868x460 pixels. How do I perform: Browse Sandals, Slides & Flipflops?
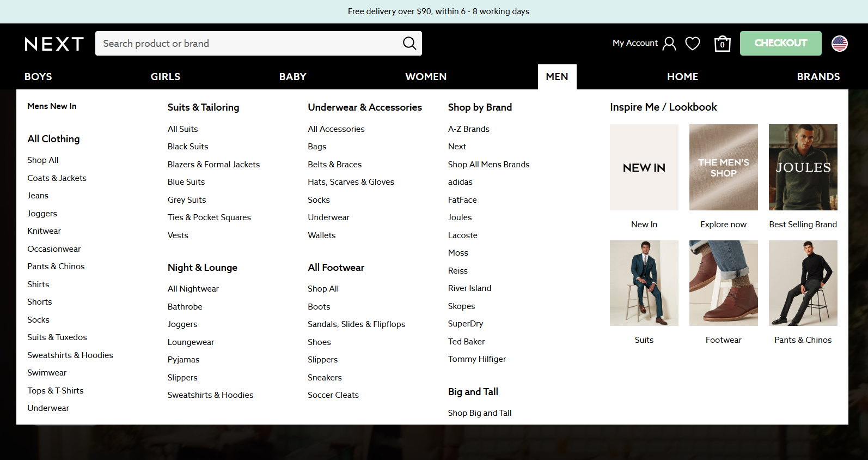(x=356, y=324)
